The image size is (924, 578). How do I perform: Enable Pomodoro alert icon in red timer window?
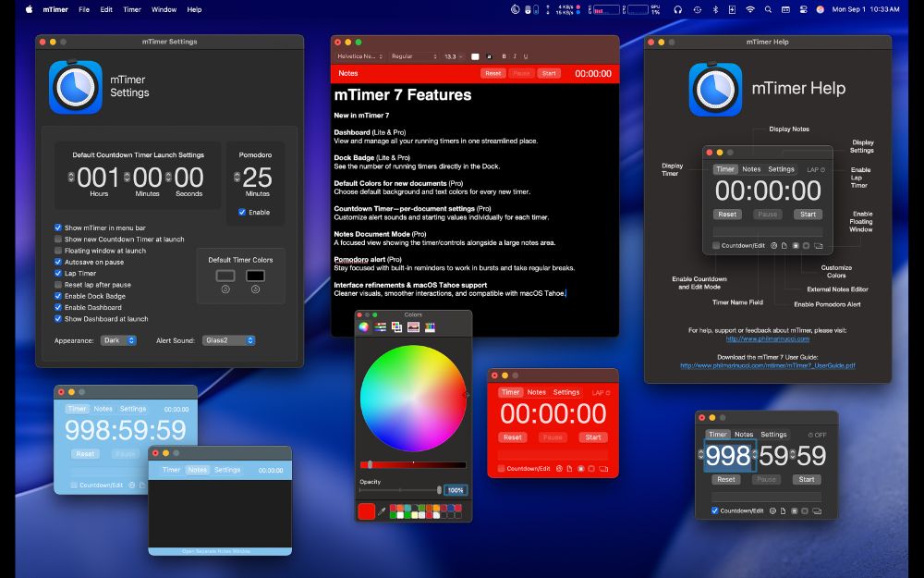(x=559, y=469)
